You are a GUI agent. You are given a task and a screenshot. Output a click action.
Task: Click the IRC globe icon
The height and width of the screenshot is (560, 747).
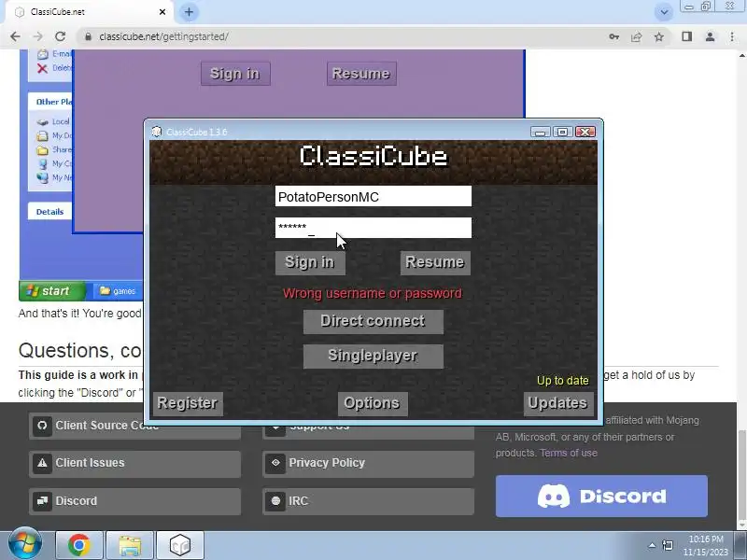point(275,501)
